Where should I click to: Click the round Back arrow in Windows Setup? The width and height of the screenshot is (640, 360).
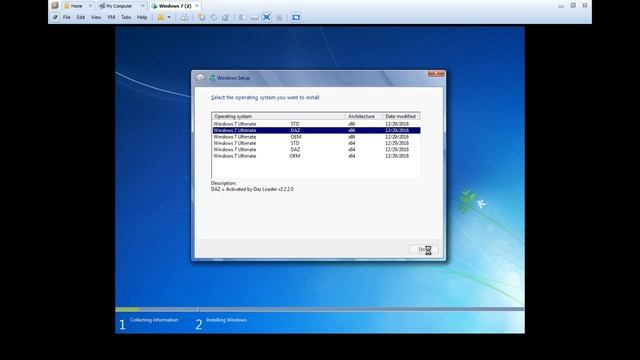pyautogui.click(x=200, y=78)
